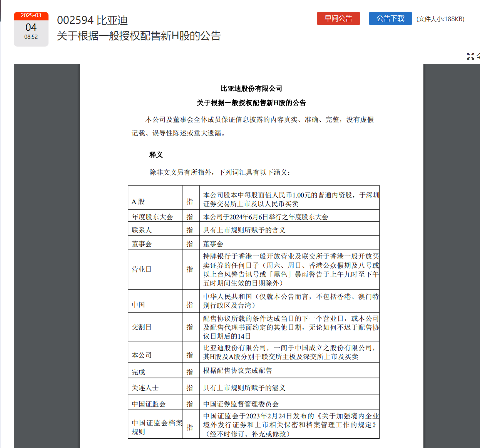Click the 释义 section heading
The image size is (480, 448).
pyautogui.click(x=156, y=155)
